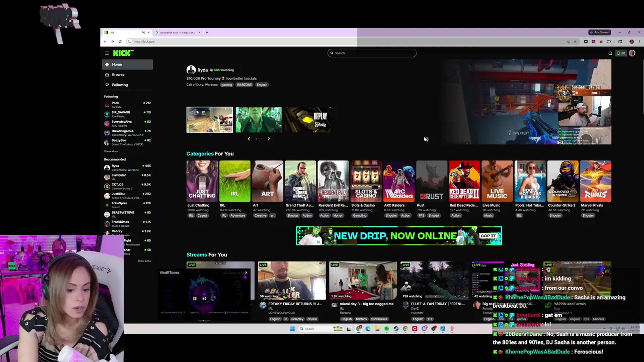Viewport: 644px width, 362px height.
Task: Collapse recommended list with Show Less
Action: pyautogui.click(x=144, y=261)
